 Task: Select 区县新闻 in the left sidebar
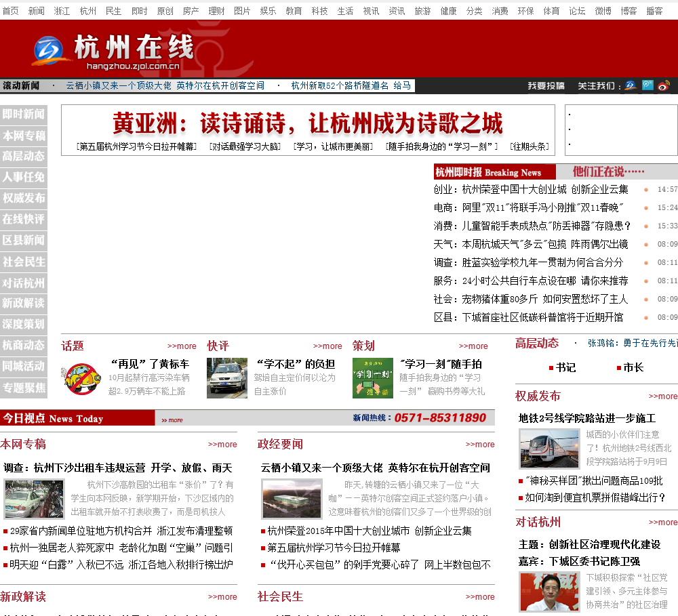[23, 241]
